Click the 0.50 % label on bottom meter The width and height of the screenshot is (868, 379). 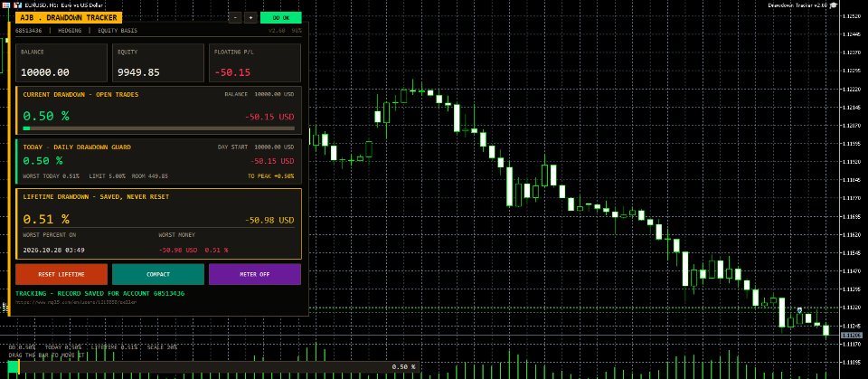tap(403, 367)
